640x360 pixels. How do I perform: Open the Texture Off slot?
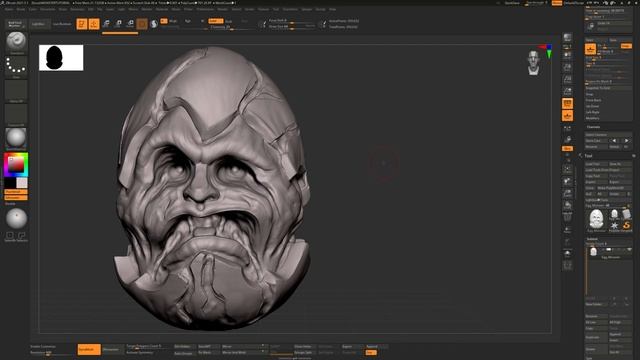click(x=16, y=114)
